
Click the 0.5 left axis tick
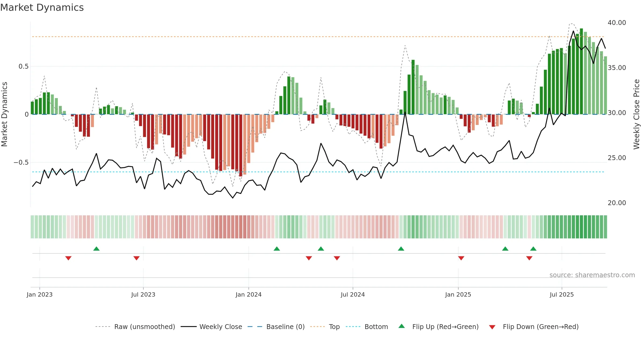pos(24,67)
